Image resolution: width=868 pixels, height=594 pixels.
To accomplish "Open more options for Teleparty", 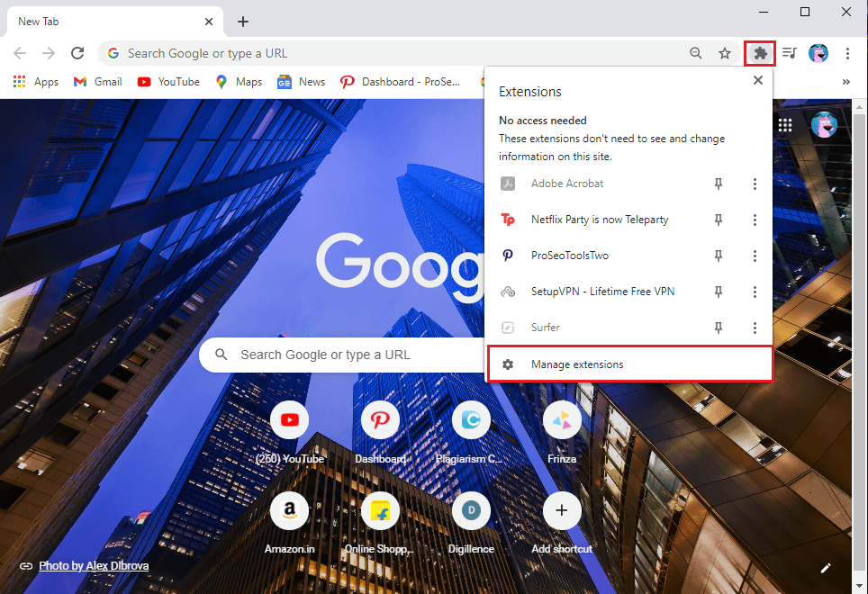I will pyautogui.click(x=755, y=220).
